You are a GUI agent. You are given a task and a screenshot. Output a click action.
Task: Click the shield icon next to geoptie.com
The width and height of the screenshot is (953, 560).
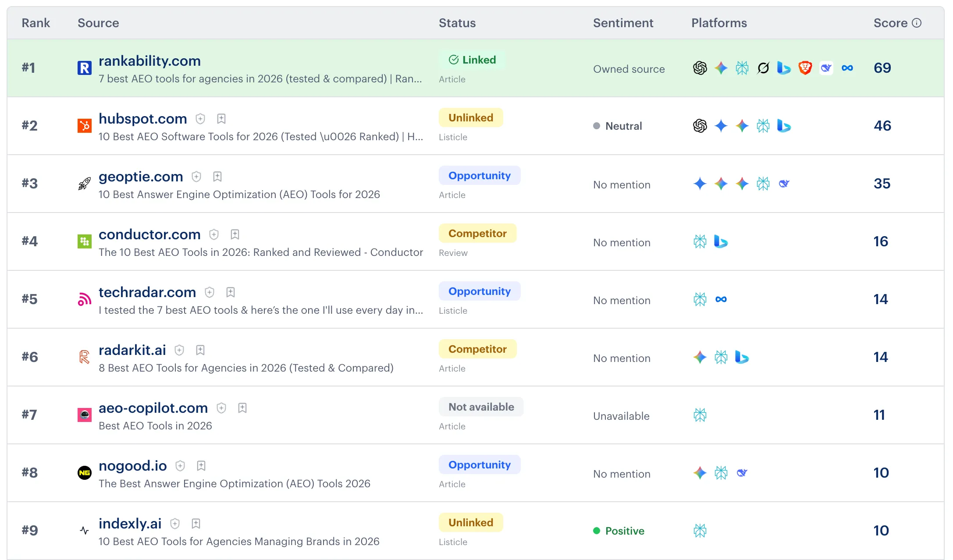click(196, 177)
